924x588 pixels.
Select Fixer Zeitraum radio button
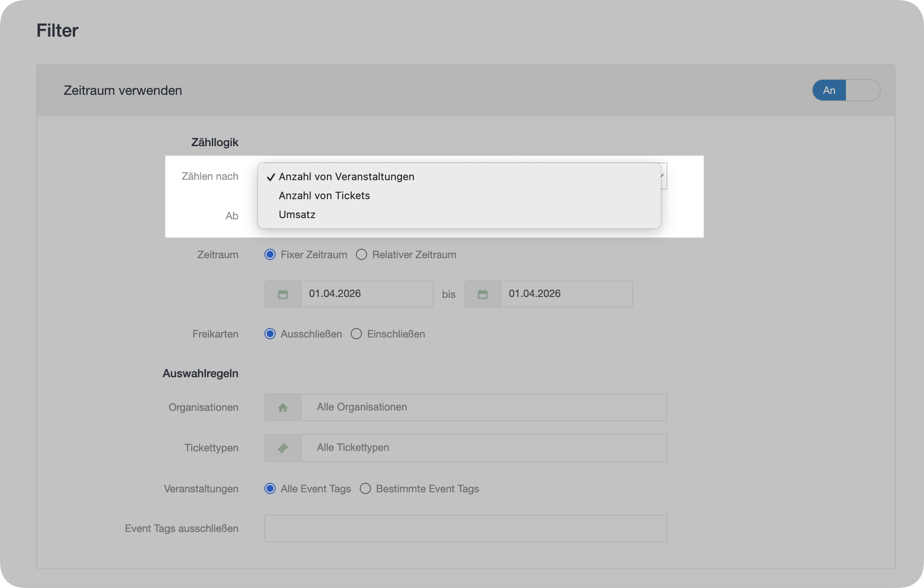point(270,255)
